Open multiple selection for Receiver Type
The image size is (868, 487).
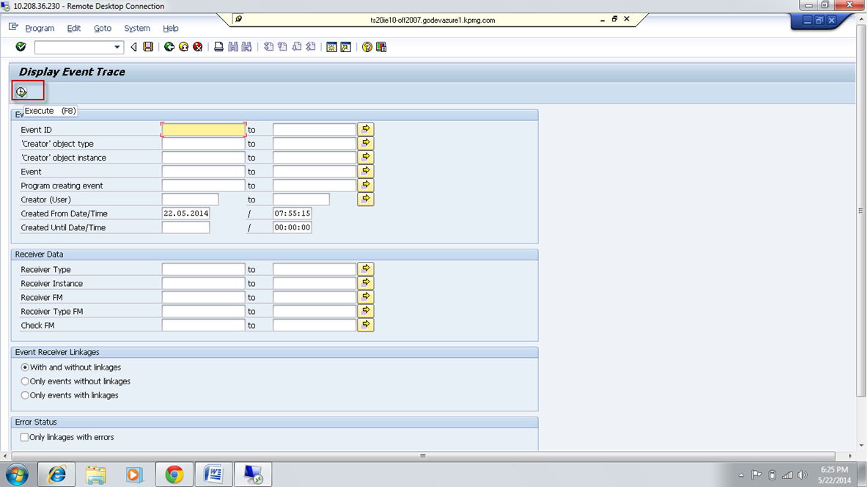365,268
